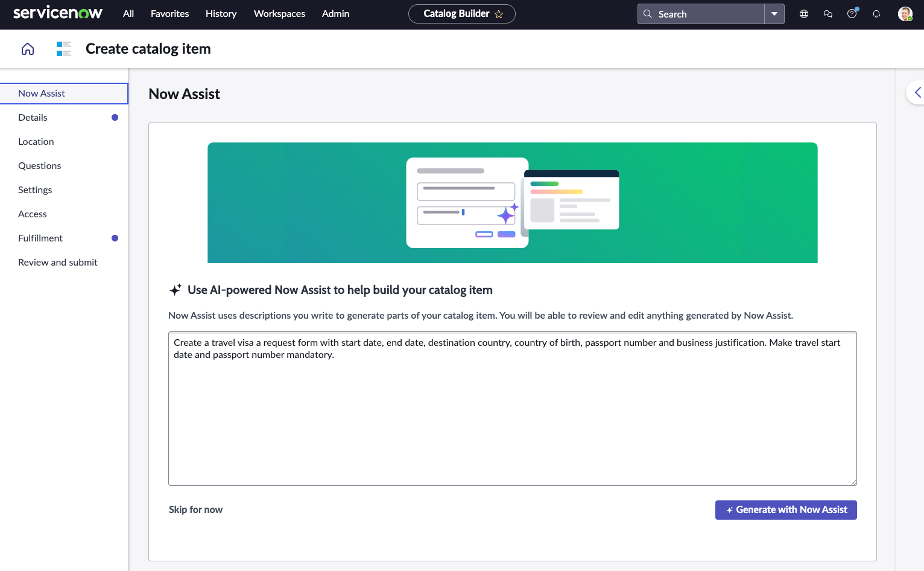Go to the Questions step
924x571 pixels.
[x=64, y=166]
